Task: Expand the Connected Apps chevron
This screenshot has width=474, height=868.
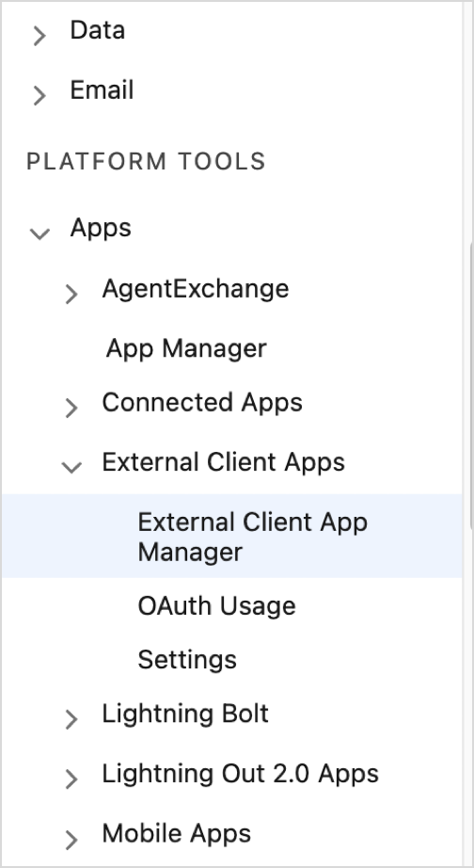Action: pyautogui.click(x=71, y=408)
